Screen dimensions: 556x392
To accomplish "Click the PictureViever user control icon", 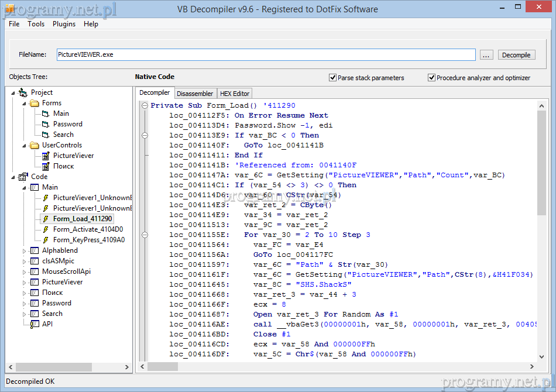I will tap(46, 156).
